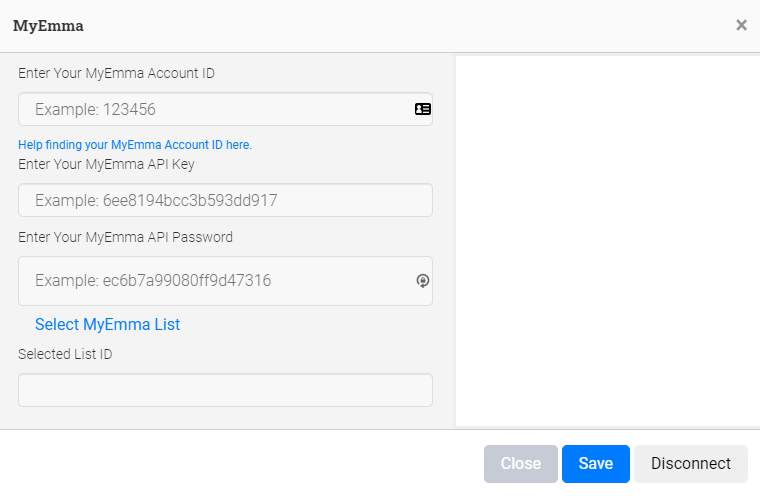Click the grey Close button in footer
The width and height of the screenshot is (760, 496).
521,464
